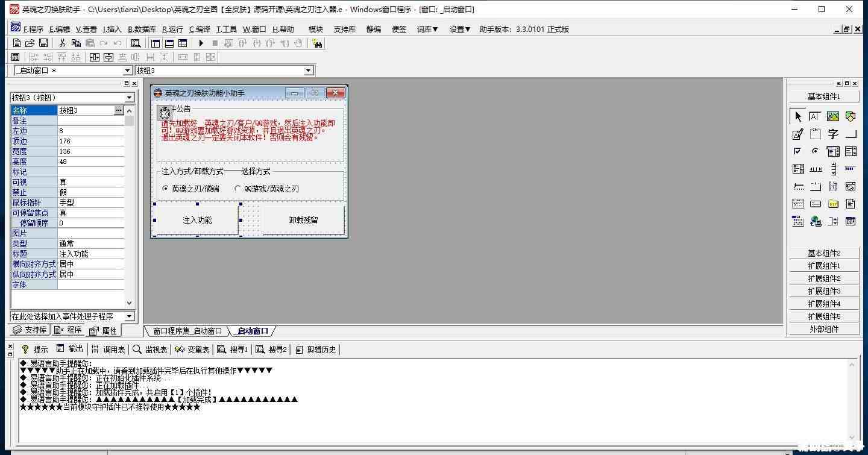This screenshot has width=868, height=455.
Task: Select the network globe component icon
Action: click(x=815, y=221)
